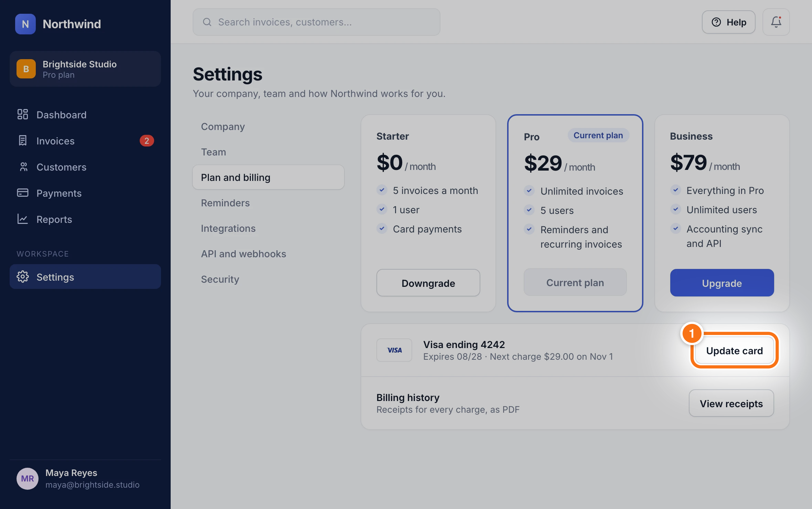Viewport: 812px width, 509px height.
Task: Open Reports in sidebar
Action: pos(85,219)
